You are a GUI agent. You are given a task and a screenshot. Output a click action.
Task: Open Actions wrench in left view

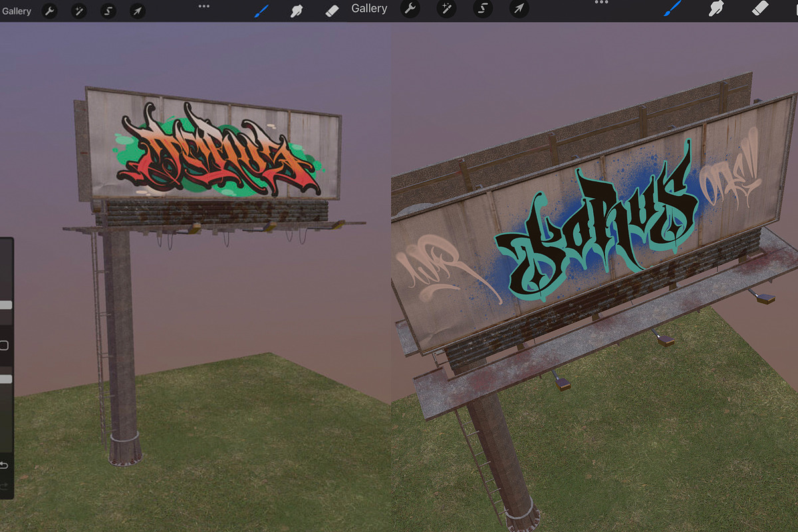49,11
